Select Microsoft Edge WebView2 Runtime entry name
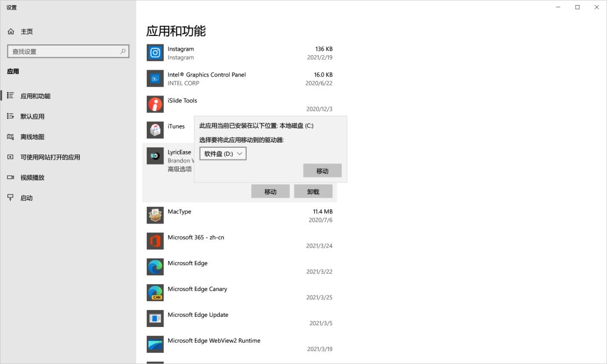This screenshot has height=364, width=607. tap(214, 340)
